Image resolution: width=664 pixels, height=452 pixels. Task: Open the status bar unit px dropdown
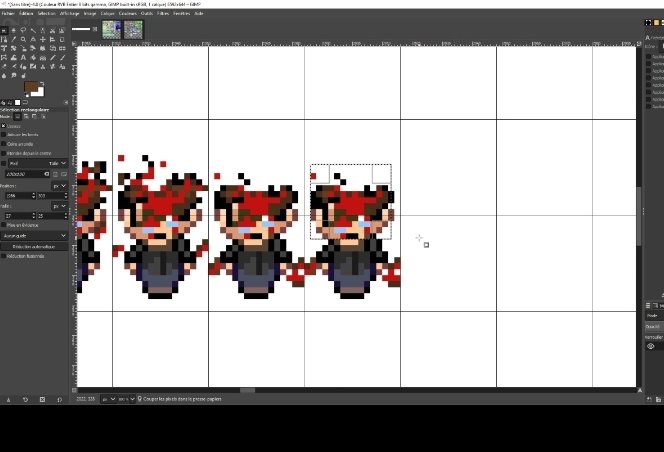pos(108,398)
